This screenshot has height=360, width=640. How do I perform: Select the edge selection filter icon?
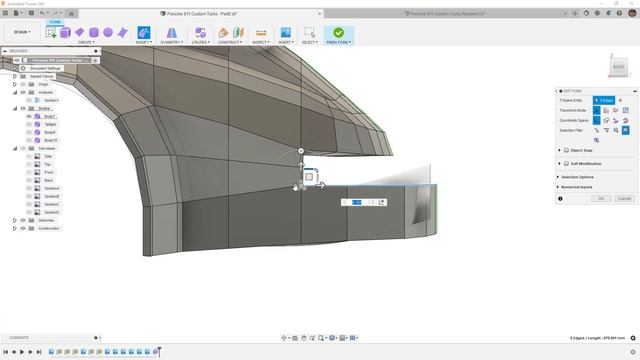click(606, 130)
